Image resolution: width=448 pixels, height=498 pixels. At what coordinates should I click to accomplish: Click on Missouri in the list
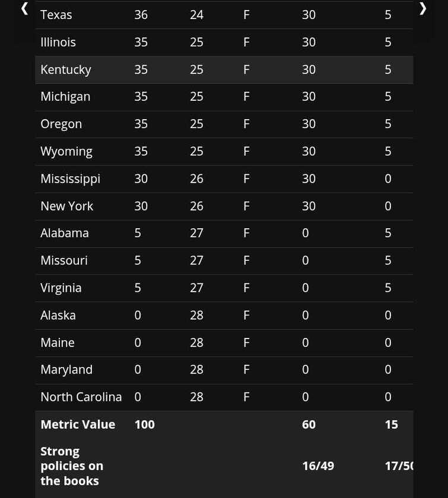coord(64,260)
